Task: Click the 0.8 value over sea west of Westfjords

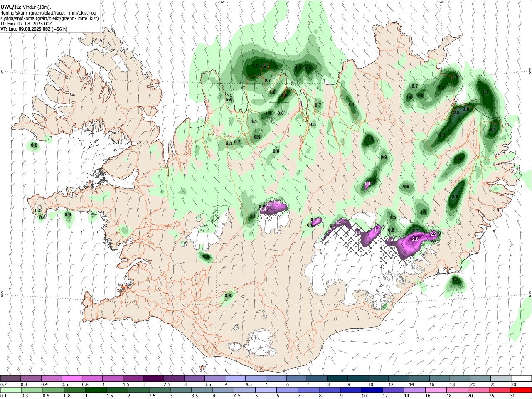Action: point(34,145)
